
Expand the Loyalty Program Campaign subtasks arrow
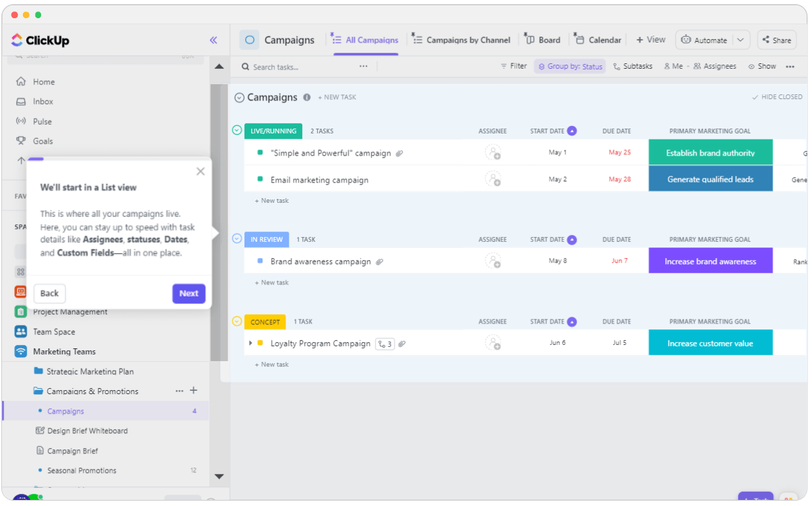coord(250,343)
